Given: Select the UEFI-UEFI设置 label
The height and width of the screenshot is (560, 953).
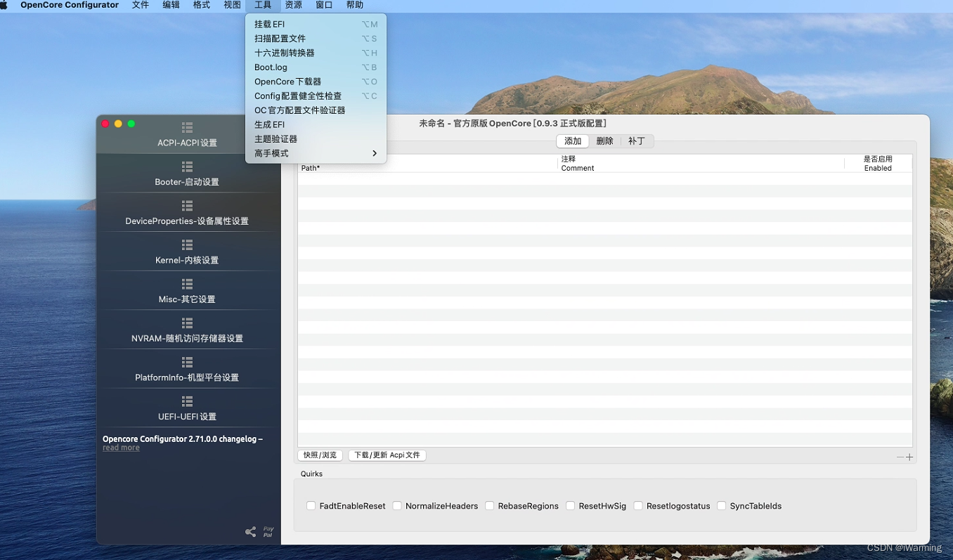Looking at the screenshot, I should [x=187, y=417].
